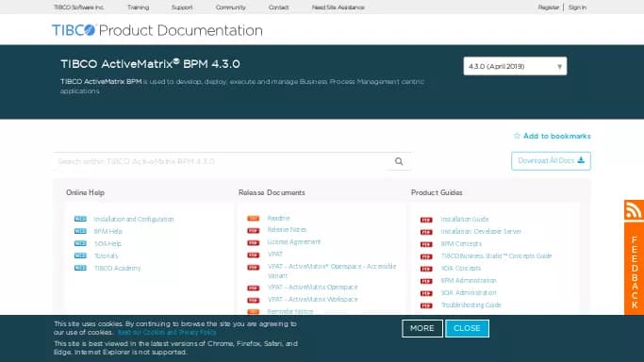Open the Support menu item

182,8
